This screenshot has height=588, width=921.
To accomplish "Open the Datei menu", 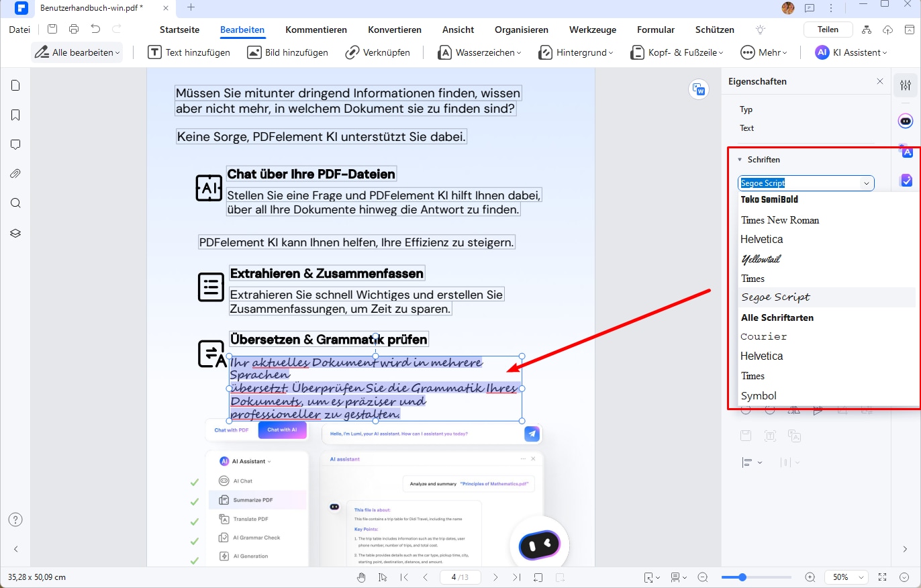I will coord(19,30).
